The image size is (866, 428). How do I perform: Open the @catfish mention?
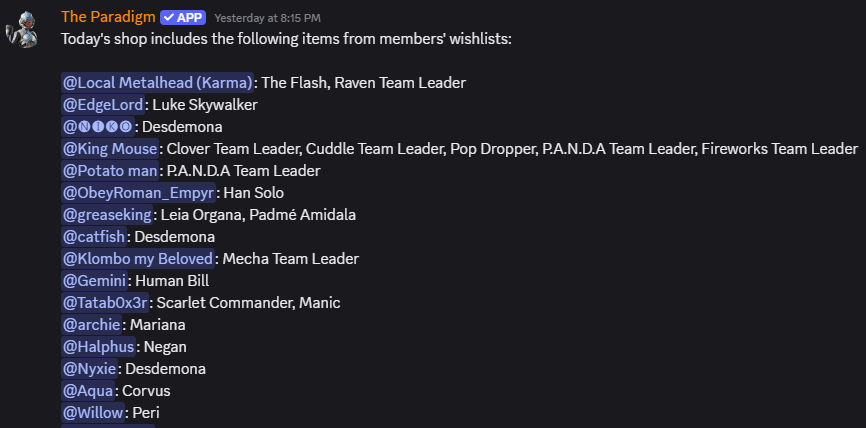(94, 237)
